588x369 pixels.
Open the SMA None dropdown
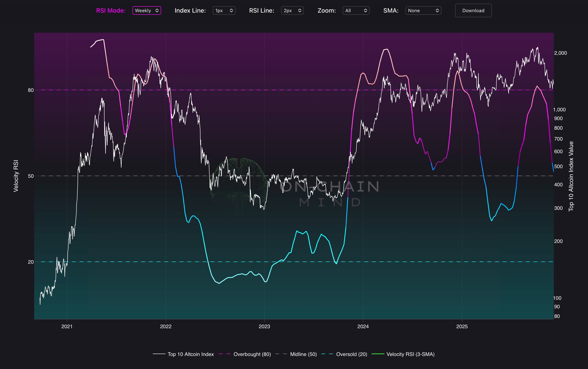click(423, 10)
